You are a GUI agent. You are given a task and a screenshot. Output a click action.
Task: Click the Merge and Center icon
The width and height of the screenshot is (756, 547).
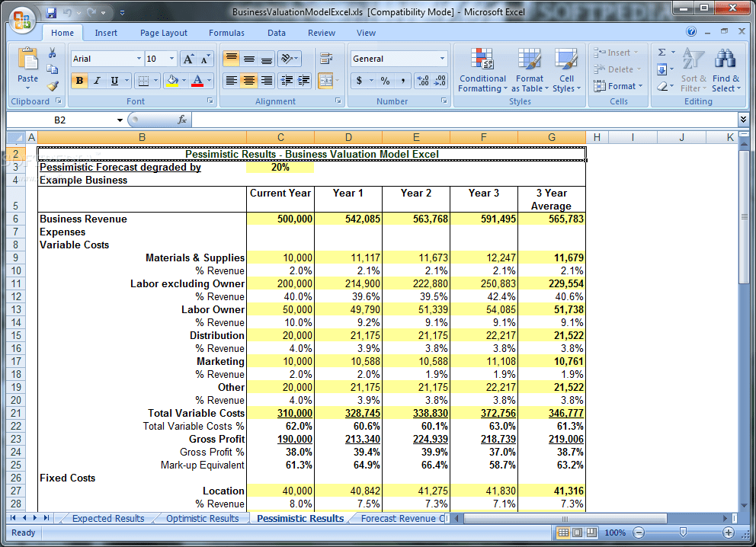[x=326, y=81]
